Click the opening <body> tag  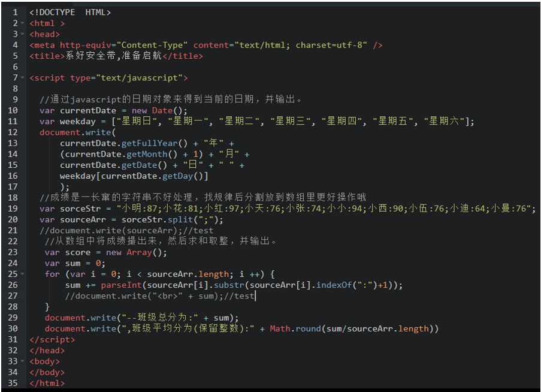(x=44, y=361)
